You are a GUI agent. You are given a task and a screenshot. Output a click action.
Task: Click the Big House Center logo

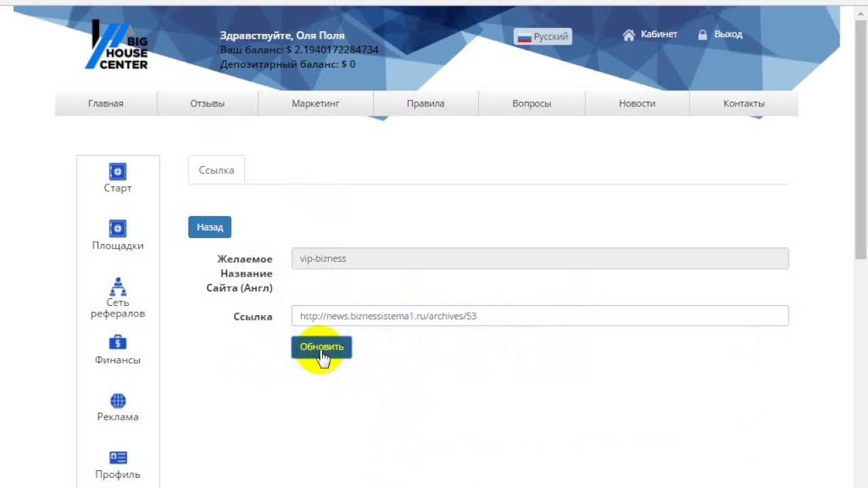[x=117, y=44]
